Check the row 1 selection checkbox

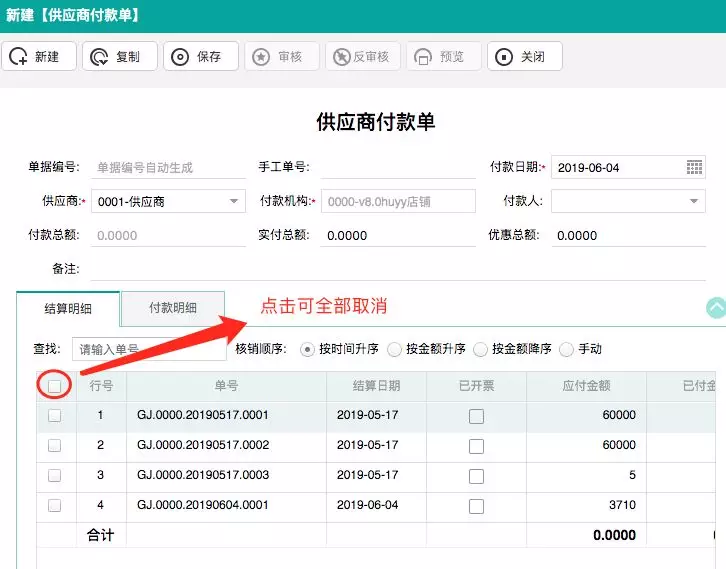click(55, 415)
